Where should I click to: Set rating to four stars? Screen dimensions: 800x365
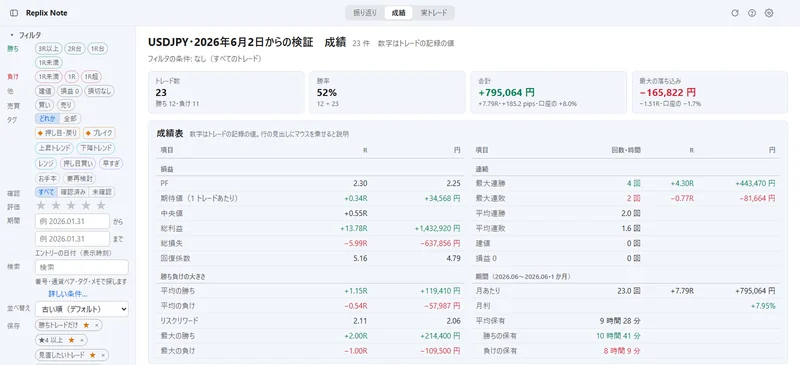click(86, 205)
